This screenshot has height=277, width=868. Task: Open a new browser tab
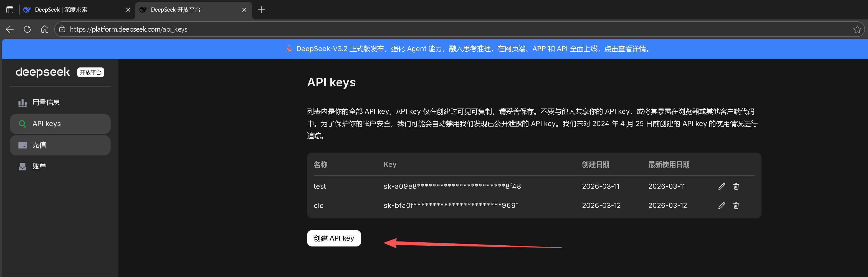[x=262, y=10]
